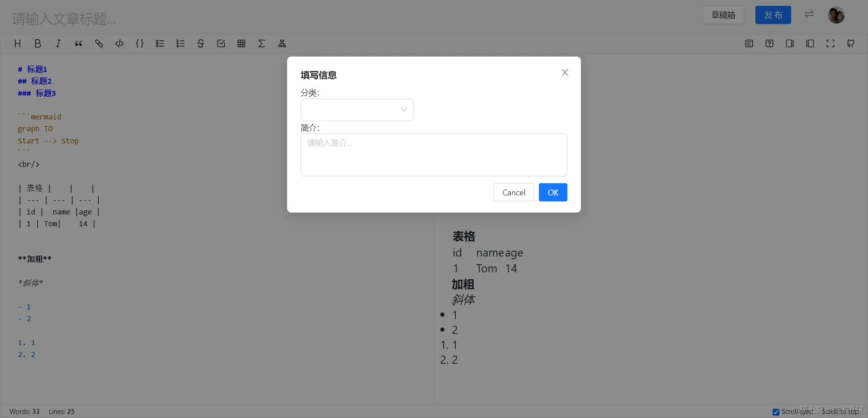Open the help question-mark icon
Viewport: 868px width, 418px height.
click(769, 43)
